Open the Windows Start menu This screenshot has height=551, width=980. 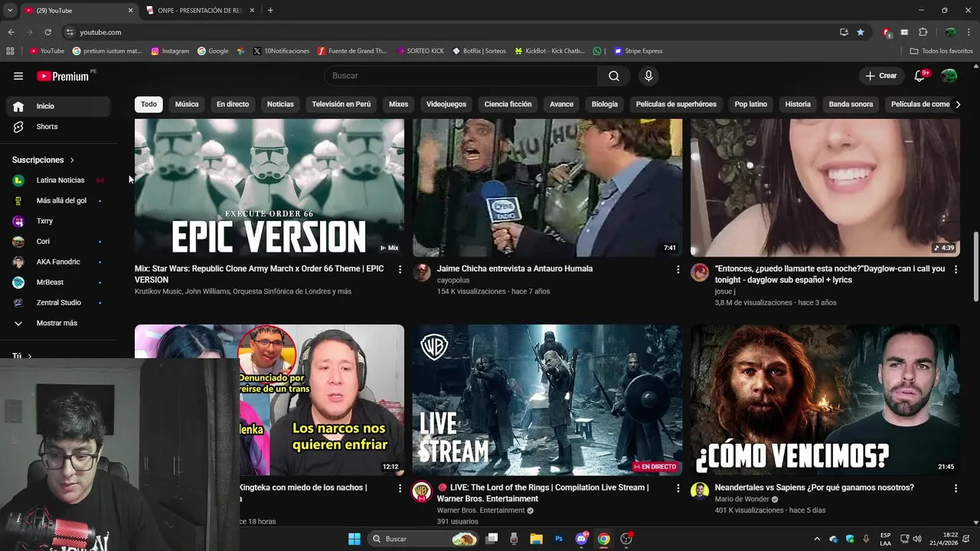click(354, 539)
